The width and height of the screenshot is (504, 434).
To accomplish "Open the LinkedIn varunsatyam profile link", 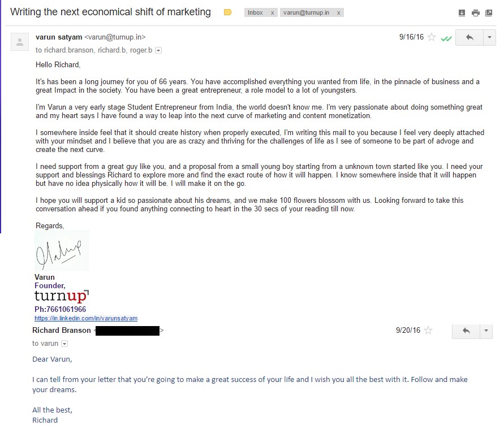I will [x=86, y=318].
